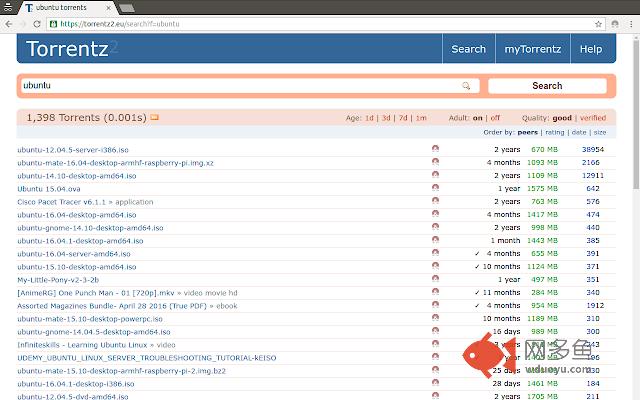Click the icon in the Cisco Pacet Tracer row
The height and width of the screenshot is (400, 640).
[436, 201]
